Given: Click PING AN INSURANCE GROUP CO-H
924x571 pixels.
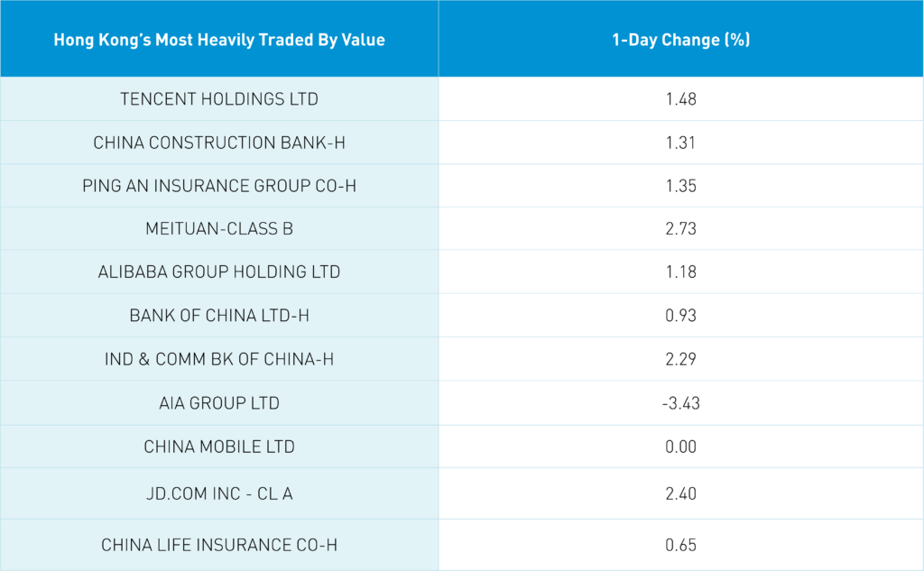Looking at the screenshot, I should [x=219, y=186].
